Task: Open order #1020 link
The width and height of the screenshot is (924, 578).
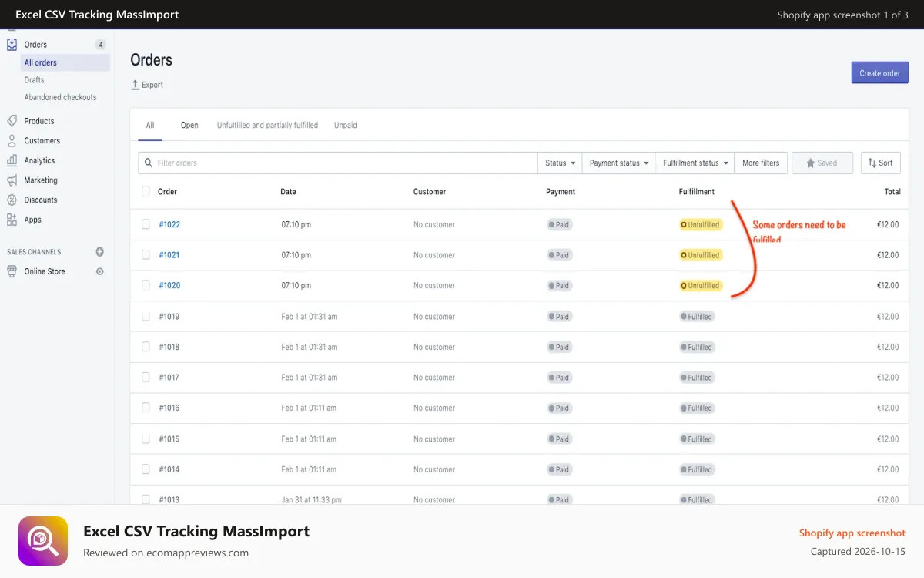Action: pyautogui.click(x=169, y=285)
